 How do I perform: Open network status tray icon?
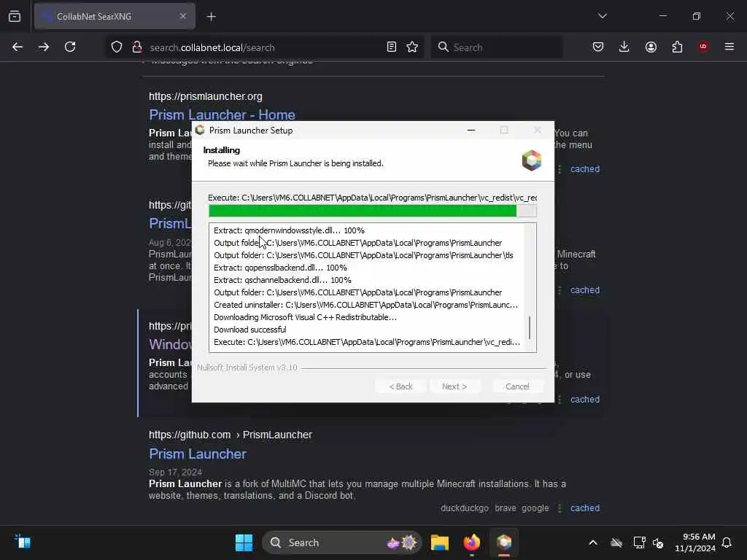[x=638, y=542]
